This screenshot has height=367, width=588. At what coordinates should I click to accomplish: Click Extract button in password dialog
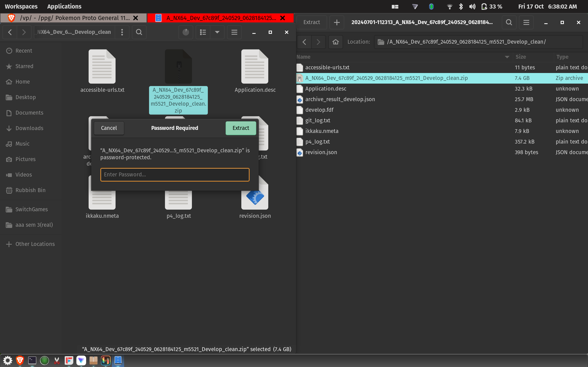pyautogui.click(x=241, y=128)
